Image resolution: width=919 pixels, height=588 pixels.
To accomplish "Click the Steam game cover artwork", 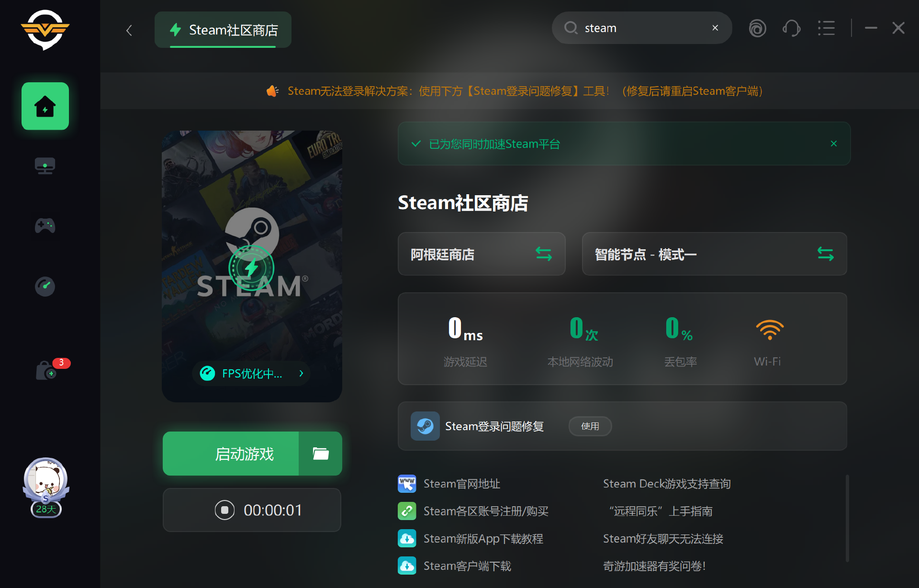I will coord(252,266).
